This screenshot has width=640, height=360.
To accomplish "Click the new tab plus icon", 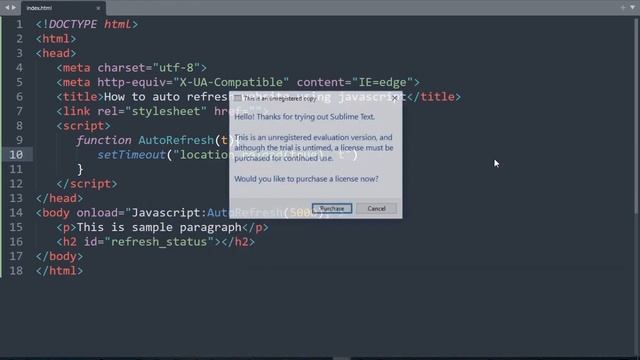I will click(x=623, y=8).
